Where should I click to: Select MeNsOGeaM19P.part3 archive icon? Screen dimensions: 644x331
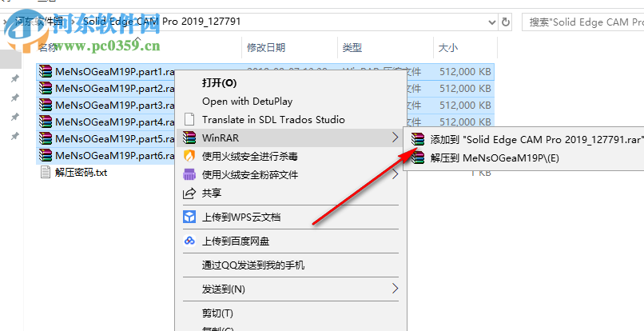(x=46, y=106)
